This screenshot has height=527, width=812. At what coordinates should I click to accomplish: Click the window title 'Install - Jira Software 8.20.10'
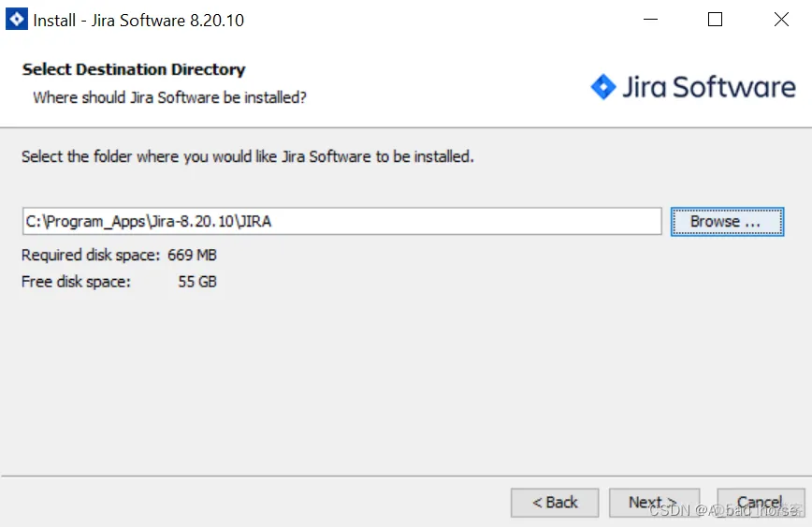(x=138, y=21)
